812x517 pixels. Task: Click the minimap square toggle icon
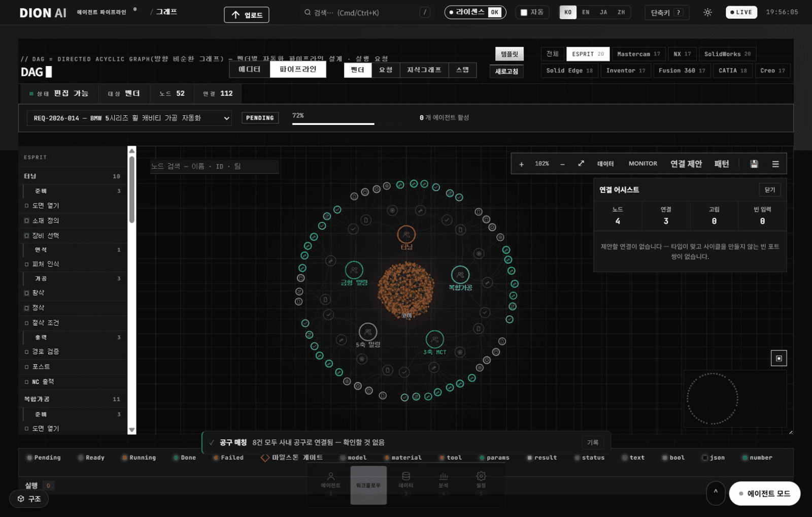pos(779,358)
